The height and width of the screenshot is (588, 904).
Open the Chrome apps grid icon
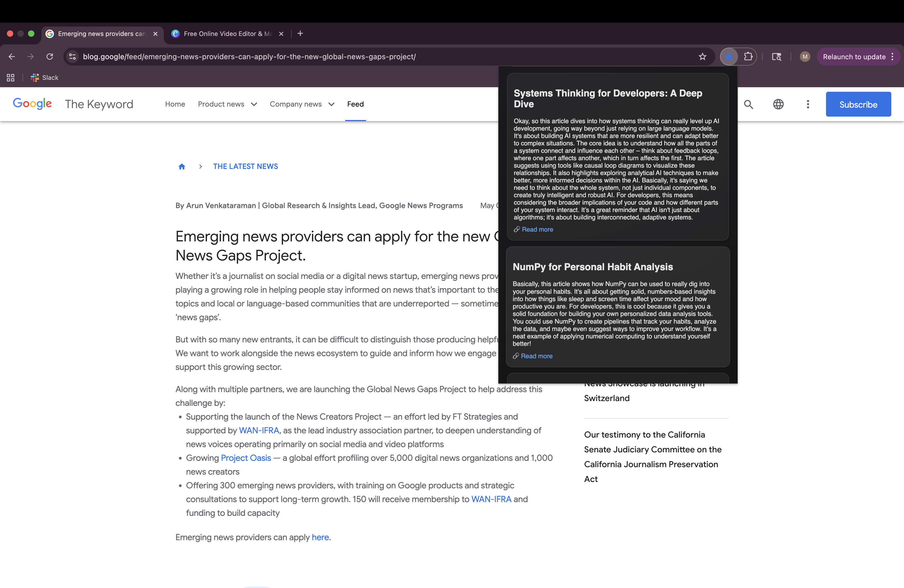11,77
